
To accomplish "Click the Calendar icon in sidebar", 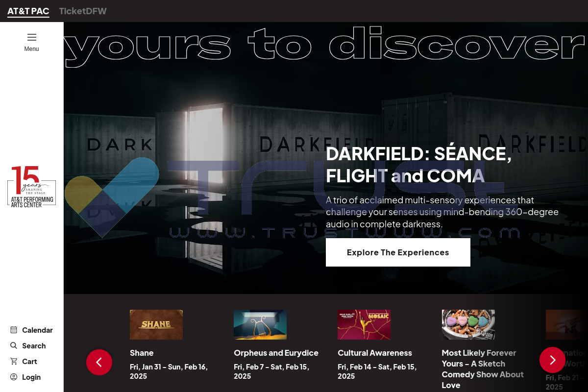I will tap(14, 330).
